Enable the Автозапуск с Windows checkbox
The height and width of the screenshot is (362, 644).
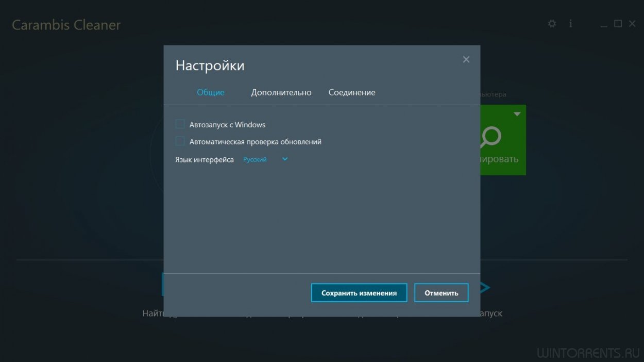180,124
